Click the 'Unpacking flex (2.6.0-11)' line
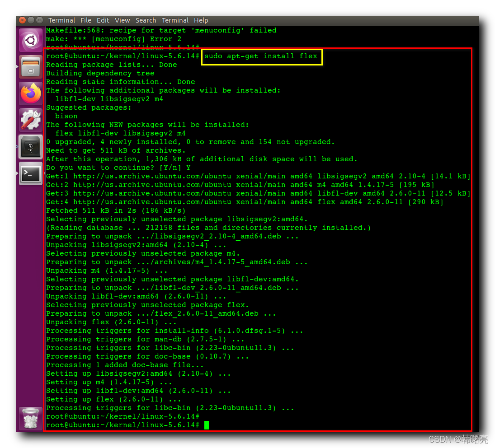 click(x=111, y=322)
